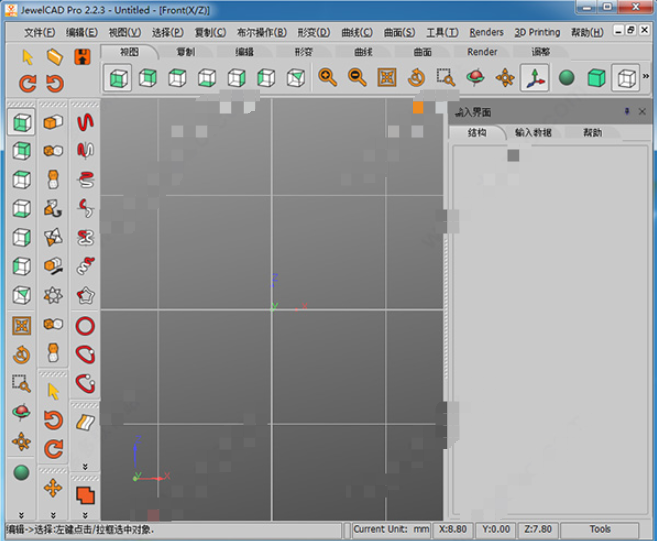Restore the inner document window
This screenshot has height=541, width=657.
click(x=631, y=30)
